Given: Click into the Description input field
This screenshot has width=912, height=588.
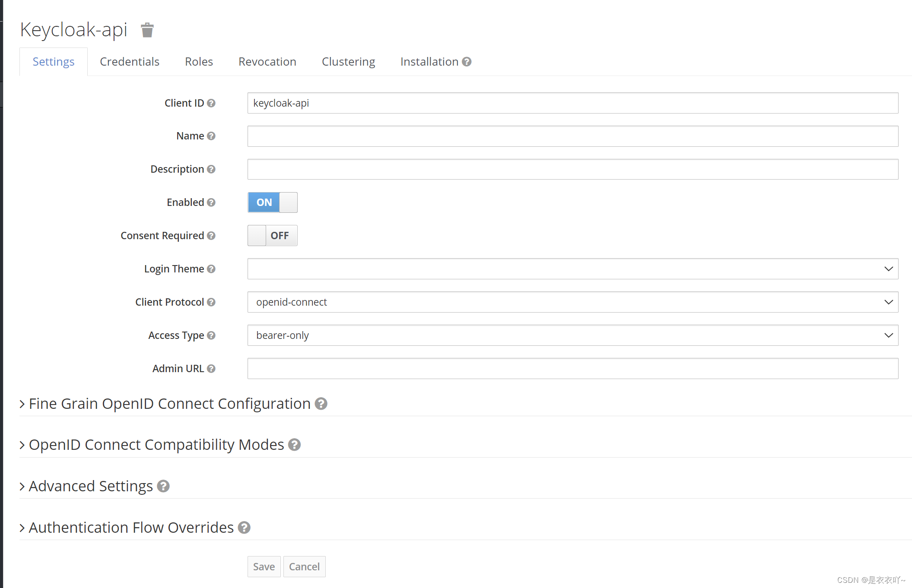Looking at the screenshot, I should point(572,169).
